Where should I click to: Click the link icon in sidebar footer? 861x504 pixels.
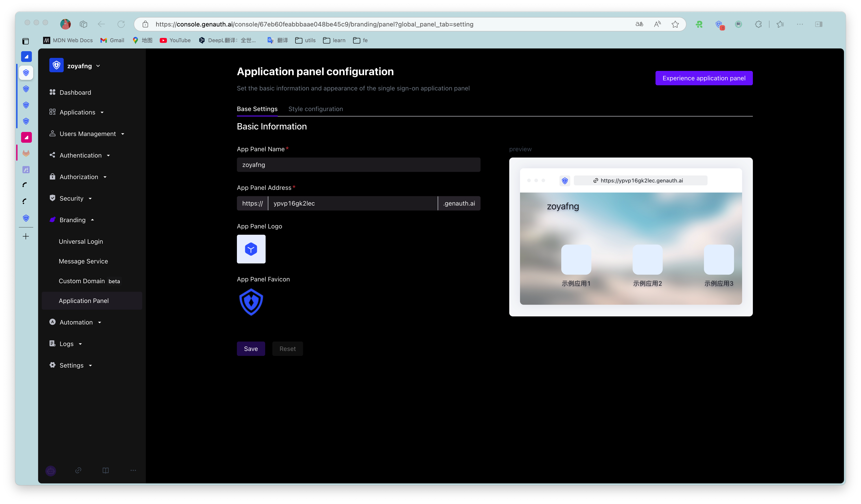tap(78, 471)
